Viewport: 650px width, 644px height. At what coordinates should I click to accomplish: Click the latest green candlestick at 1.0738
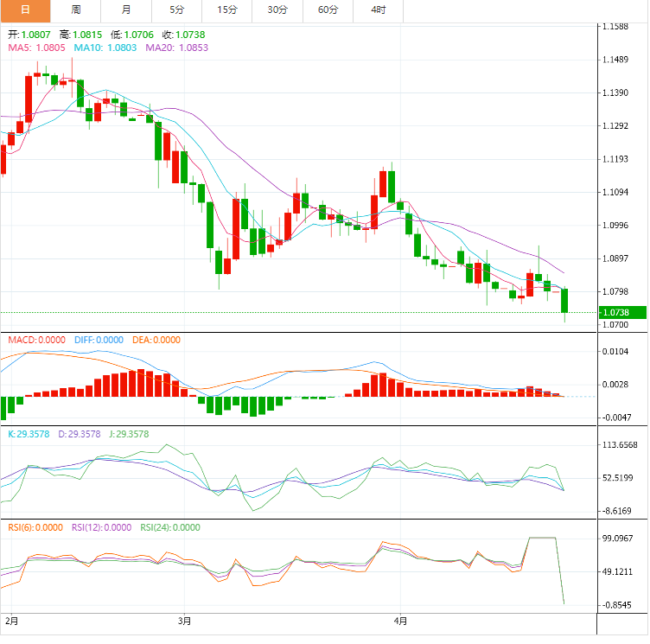pos(564,301)
